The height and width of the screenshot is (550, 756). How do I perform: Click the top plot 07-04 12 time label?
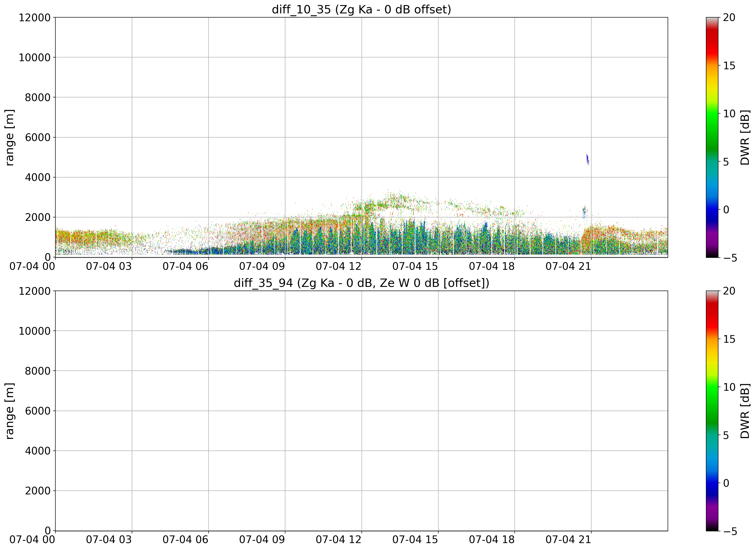[339, 266]
